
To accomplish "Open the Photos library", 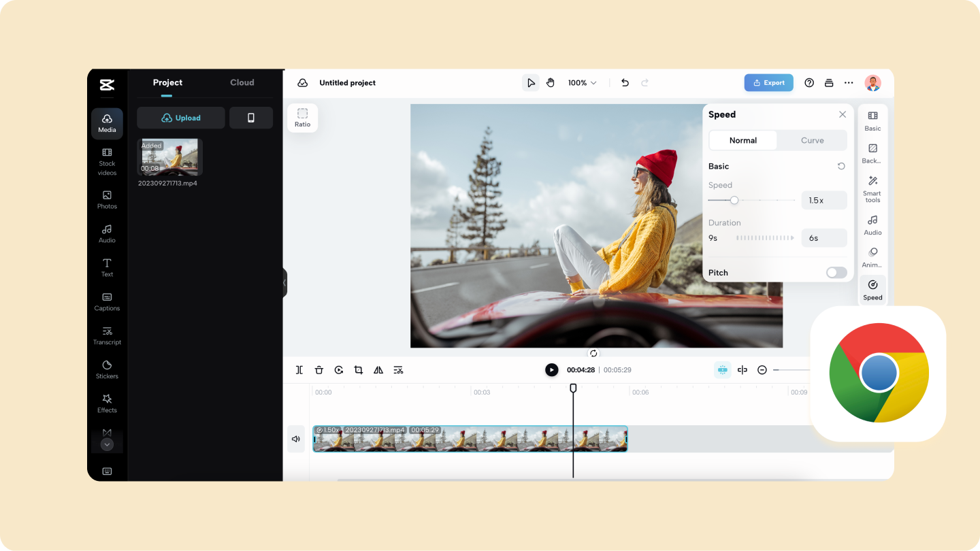I will click(107, 200).
